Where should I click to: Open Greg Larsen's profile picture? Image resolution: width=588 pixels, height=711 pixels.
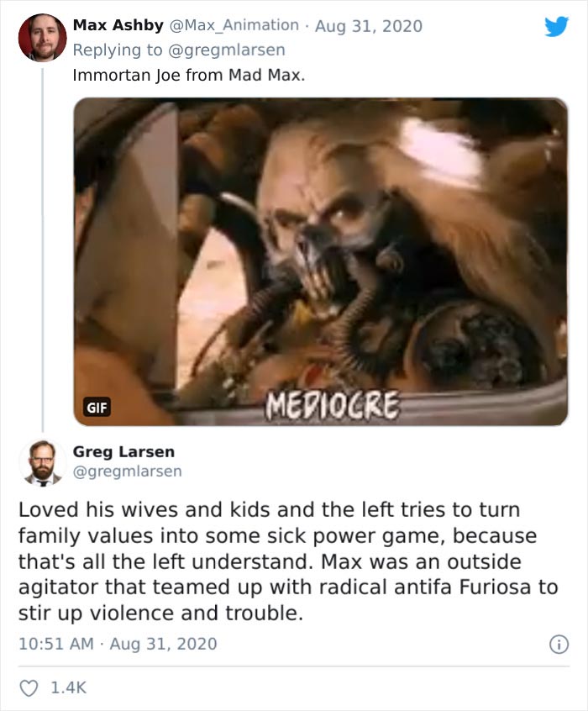tap(43, 462)
